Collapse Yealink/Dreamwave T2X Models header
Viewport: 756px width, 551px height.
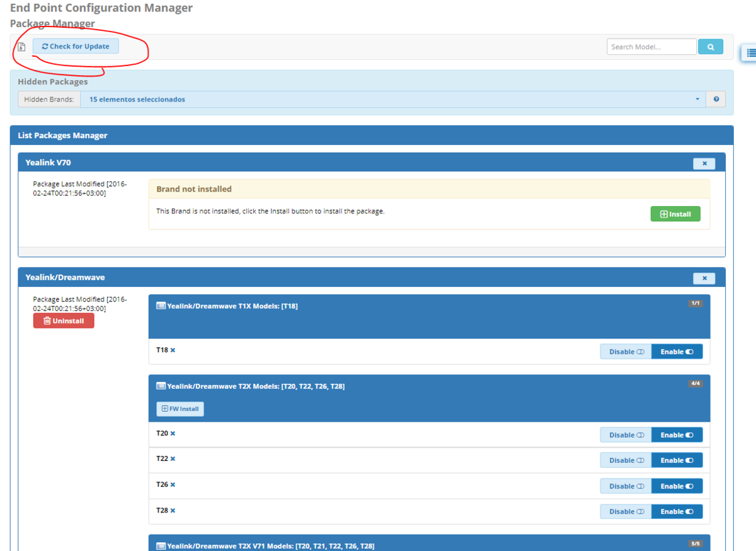click(429, 398)
